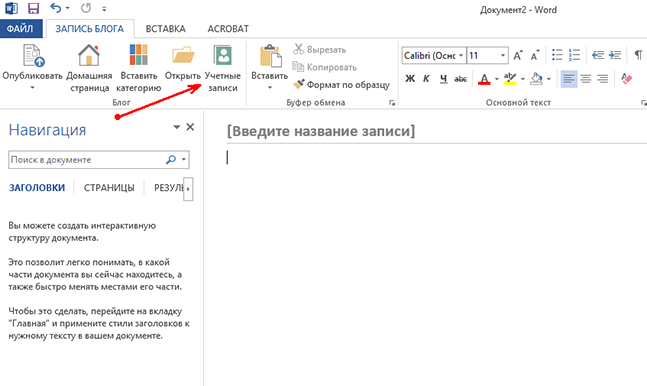The image size is (647, 386).
Task: Open the ФАЙЛ tab
Action: 20,28
